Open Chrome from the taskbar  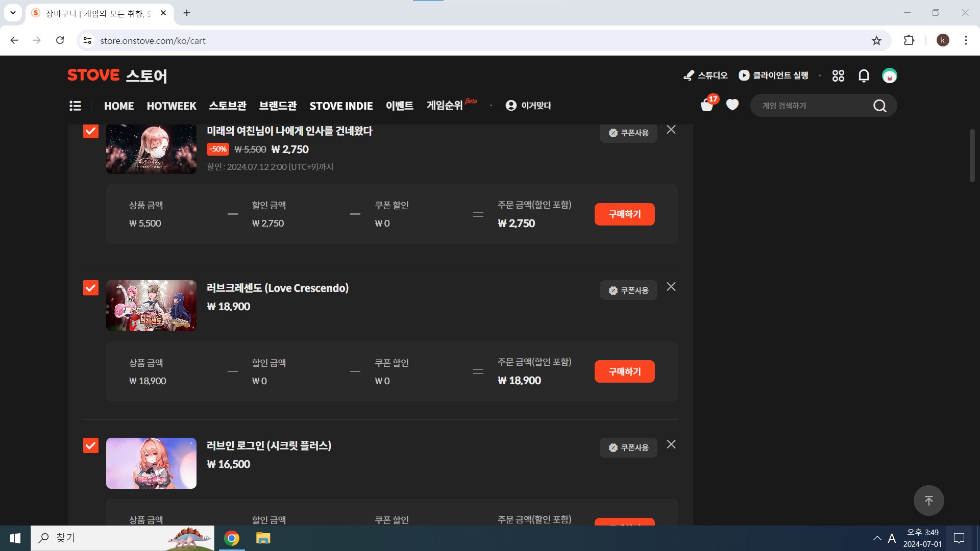(x=232, y=538)
